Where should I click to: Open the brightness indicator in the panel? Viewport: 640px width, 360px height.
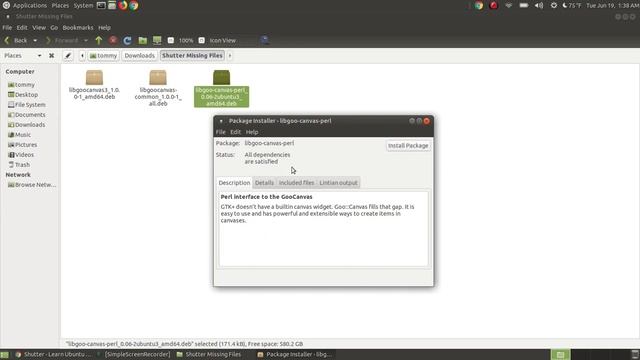click(554, 6)
